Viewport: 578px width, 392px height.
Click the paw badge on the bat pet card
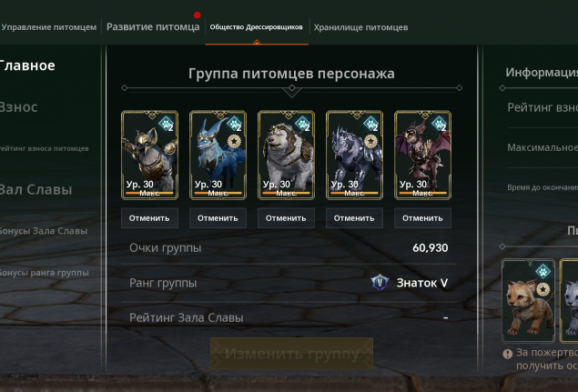point(439,123)
